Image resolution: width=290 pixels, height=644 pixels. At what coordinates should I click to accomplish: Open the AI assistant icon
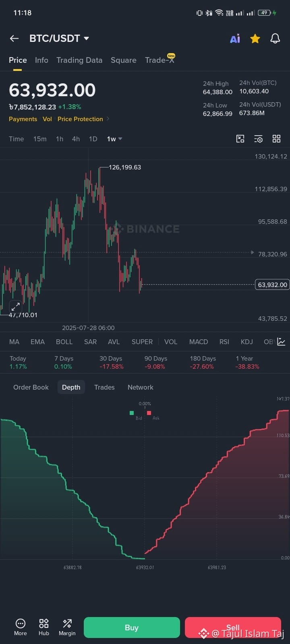(235, 39)
